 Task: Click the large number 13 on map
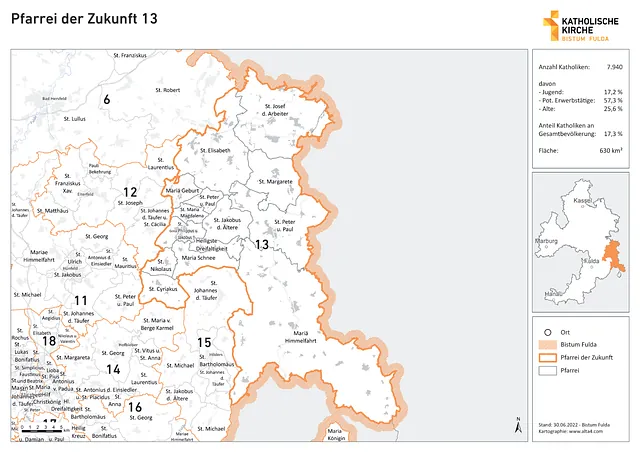[261, 244]
